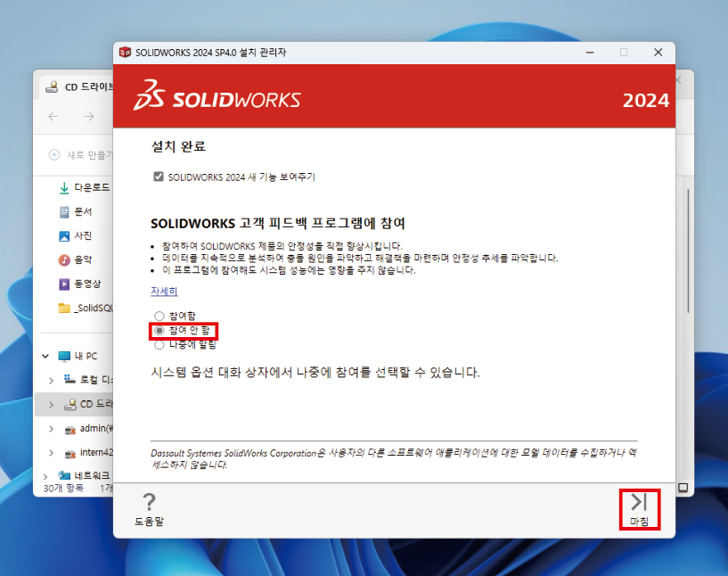This screenshot has width=728, height=576.
Task: Click the SOLIDWORKS logo in red banner
Action: click(217, 95)
